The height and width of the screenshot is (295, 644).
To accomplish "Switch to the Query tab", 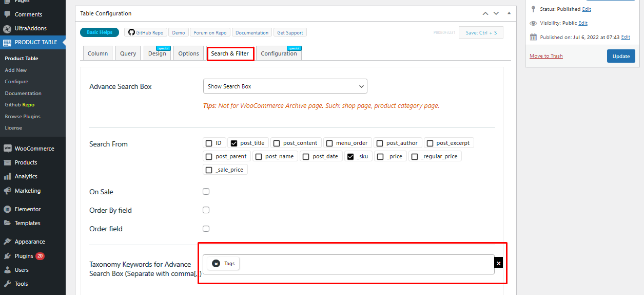I will (128, 53).
